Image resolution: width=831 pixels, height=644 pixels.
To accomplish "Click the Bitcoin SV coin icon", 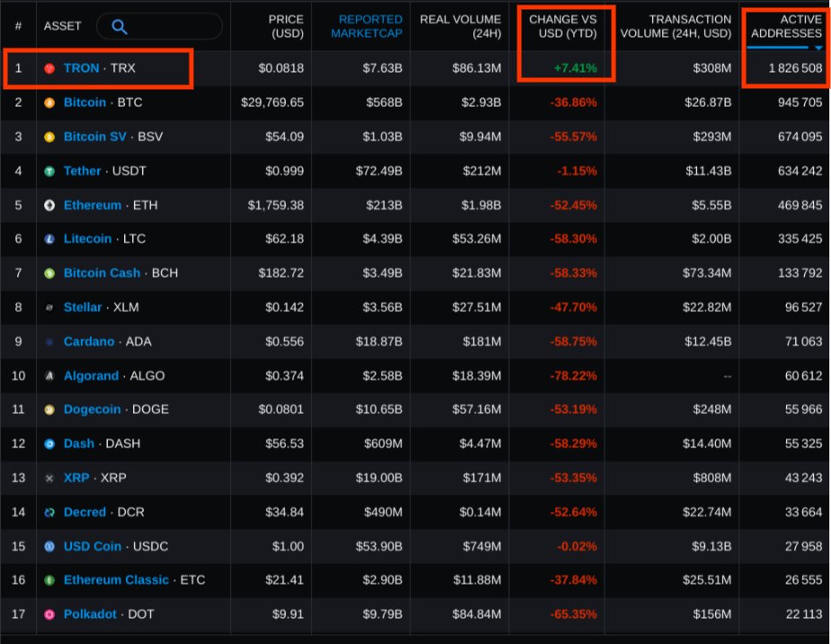I will pos(49,137).
